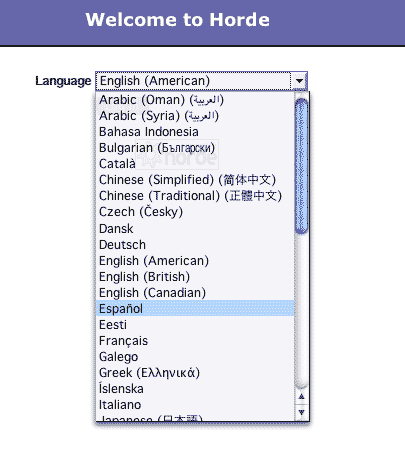The width and height of the screenshot is (405, 465).
Task: Select Arabic (Oman) language option
Action: tap(195, 100)
